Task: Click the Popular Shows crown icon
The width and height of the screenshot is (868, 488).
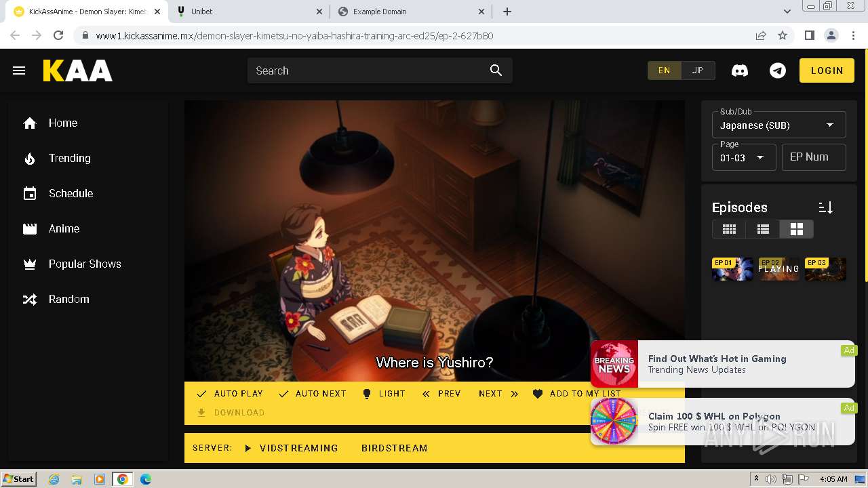Action: (30, 264)
